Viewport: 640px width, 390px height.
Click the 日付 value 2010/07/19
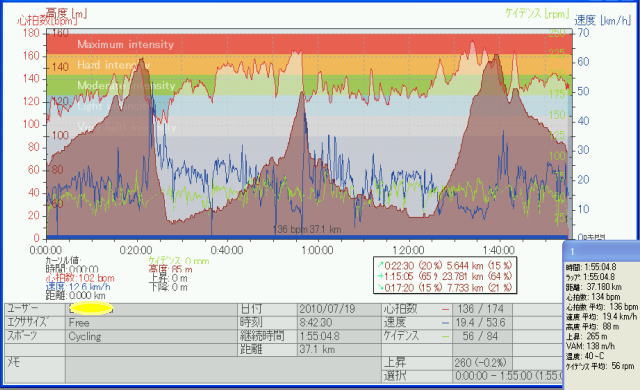(327, 309)
